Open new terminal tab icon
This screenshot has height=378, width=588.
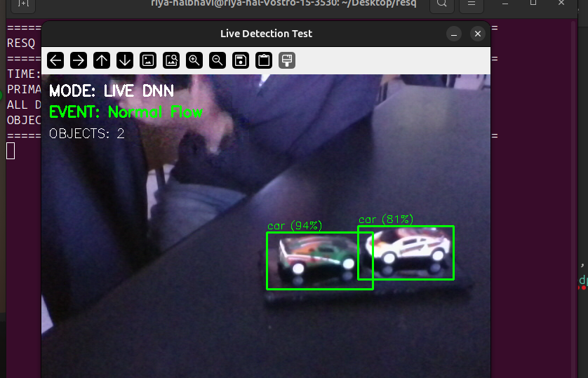tap(23, 4)
